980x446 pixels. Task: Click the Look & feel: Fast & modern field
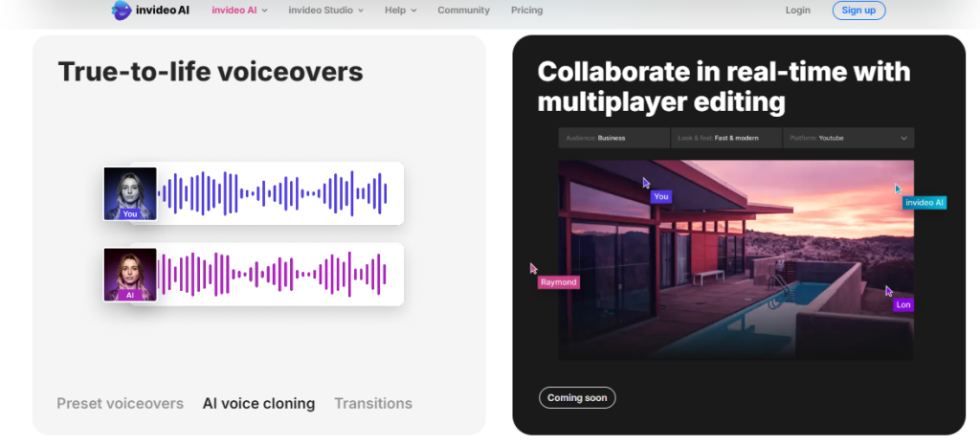pyautogui.click(x=726, y=138)
